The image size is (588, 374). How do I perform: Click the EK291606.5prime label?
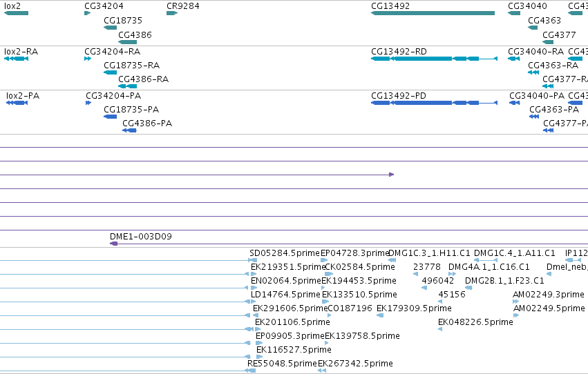(290, 308)
